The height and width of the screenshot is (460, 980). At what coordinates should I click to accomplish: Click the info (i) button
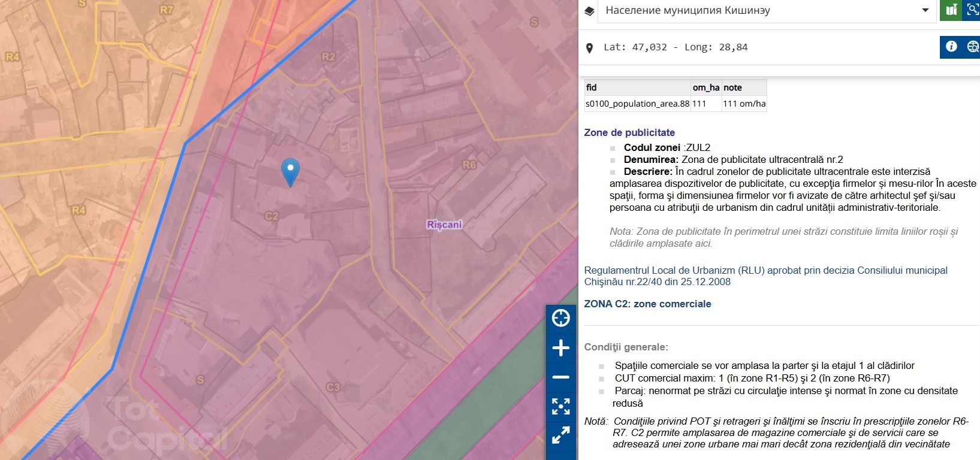click(x=951, y=47)
